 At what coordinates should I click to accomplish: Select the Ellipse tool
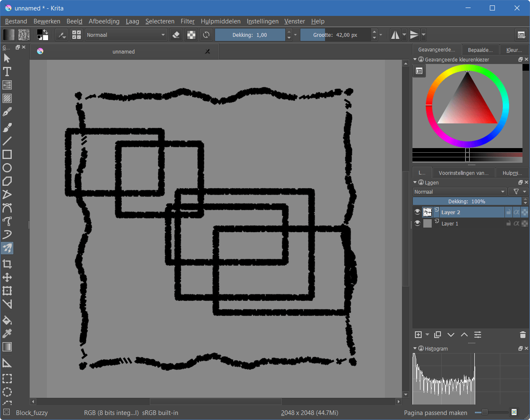[x=7, y=168]
